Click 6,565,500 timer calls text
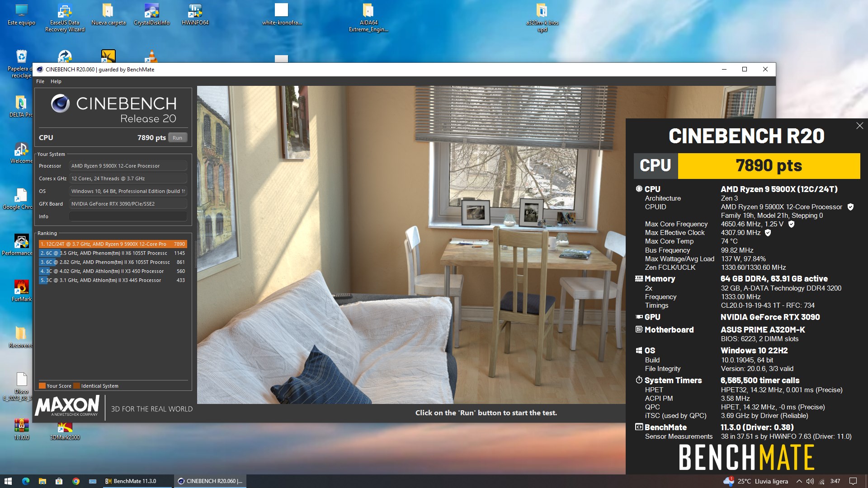 click(759, 380)
